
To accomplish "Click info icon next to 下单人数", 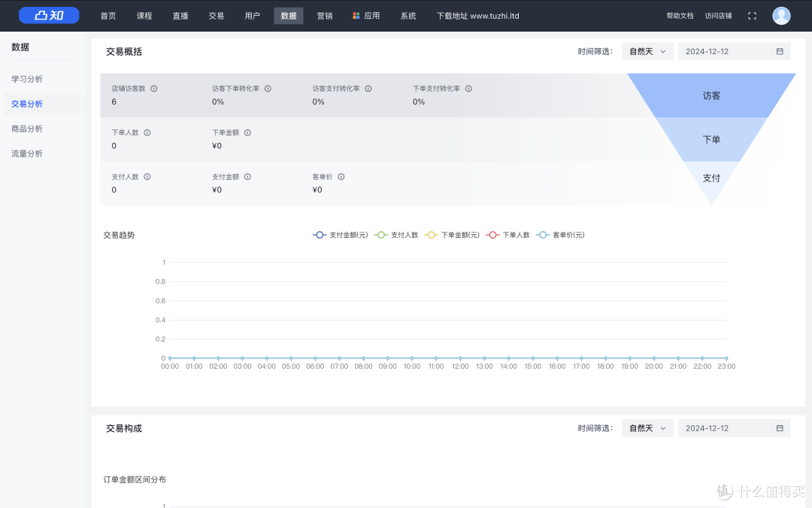I will 147,132.
